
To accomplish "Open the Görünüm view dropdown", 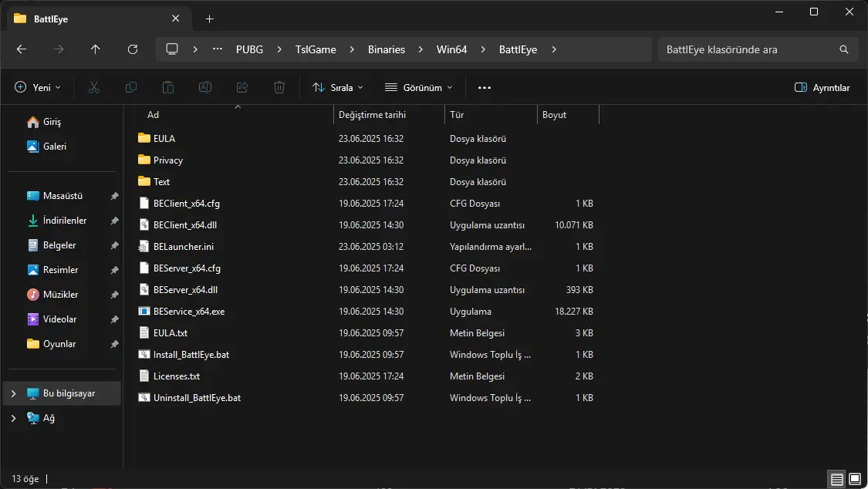I will (x=419, y=87).
